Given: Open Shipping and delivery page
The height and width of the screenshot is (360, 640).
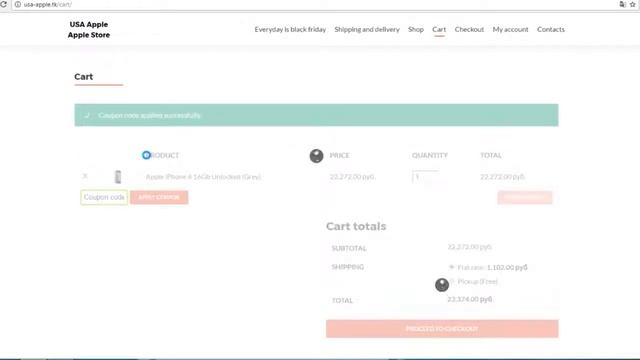Looking at the screenshot, I should point(367,29).
